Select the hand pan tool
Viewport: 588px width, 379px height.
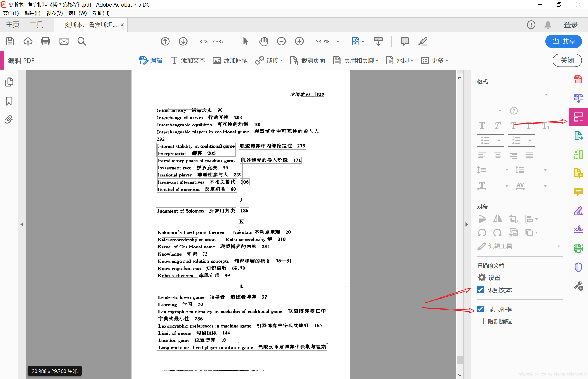point(263,41)
